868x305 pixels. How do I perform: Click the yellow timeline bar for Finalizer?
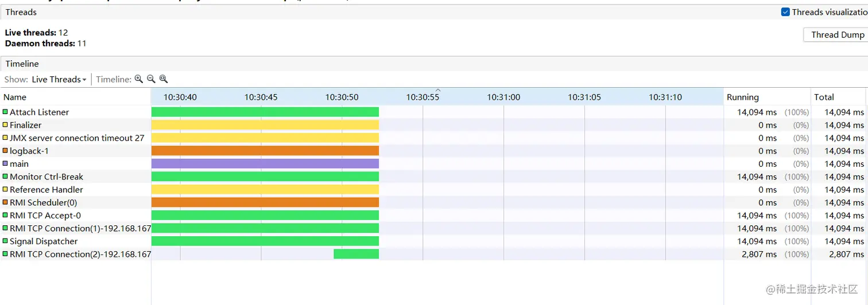click(265, 125)
